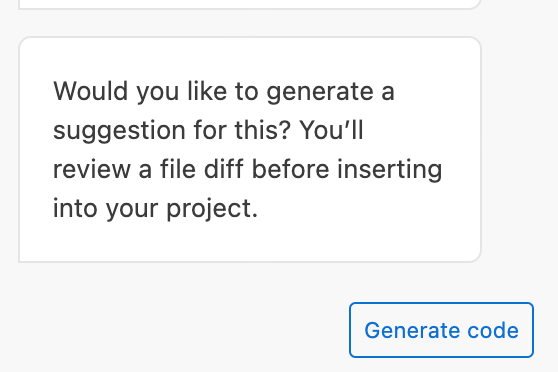The width and height of the screenshot is (558, 372).
Task: Click the word 'your' in the last line
Action: (132, 209)
